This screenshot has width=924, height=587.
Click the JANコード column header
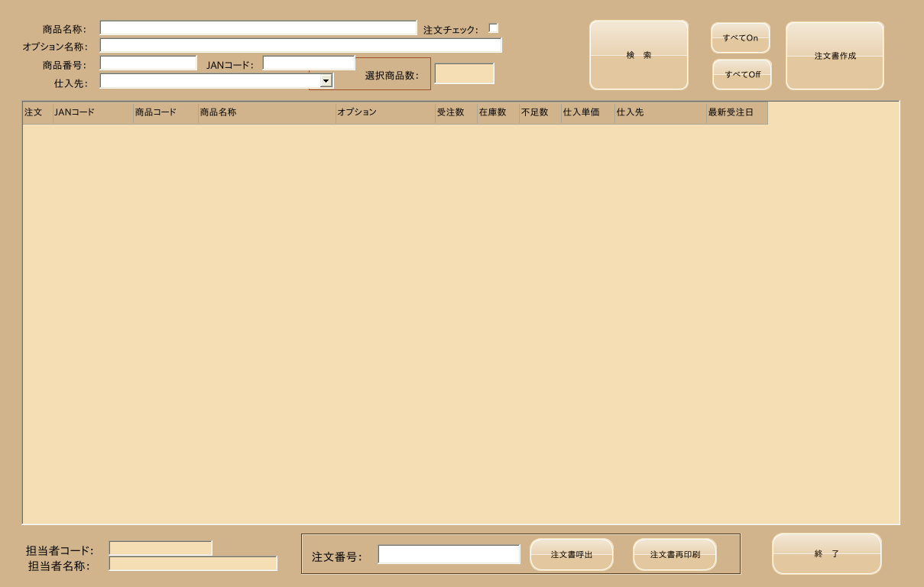click(93, 112)
